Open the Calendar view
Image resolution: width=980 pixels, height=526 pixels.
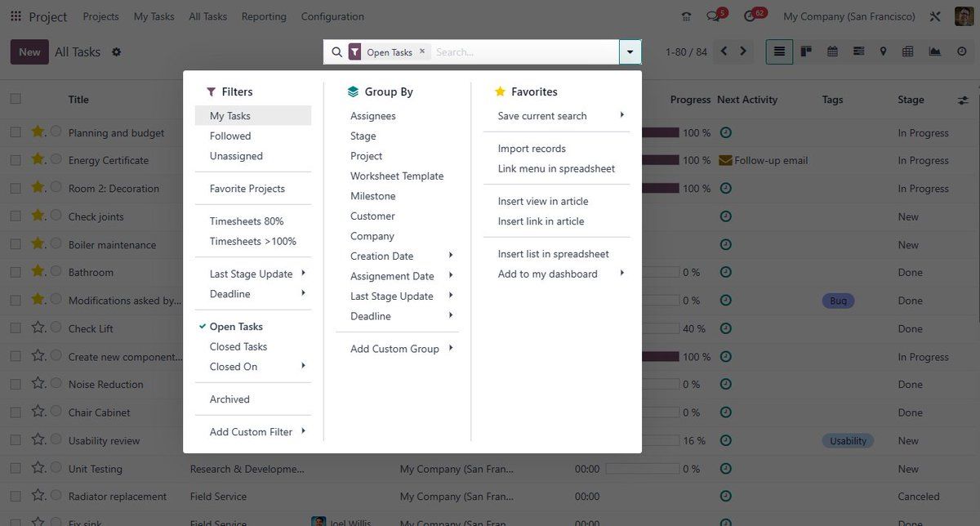[x=832, y=51]
